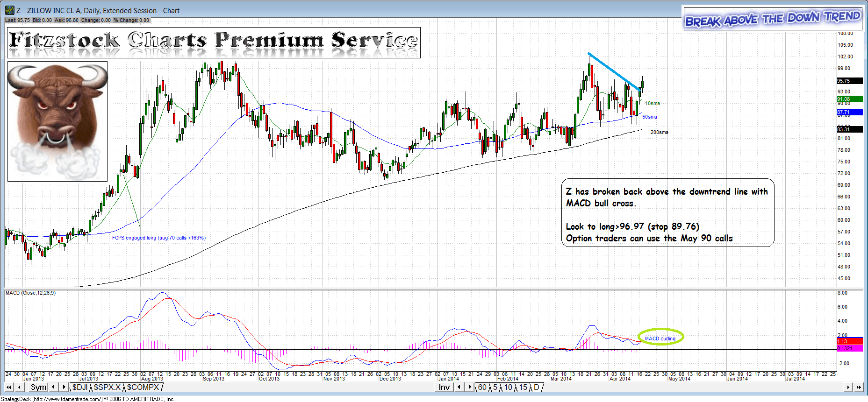868x402 pixels.
Task: Step chart back with the single-left arrow near Sym
Action: coord(19,387)
